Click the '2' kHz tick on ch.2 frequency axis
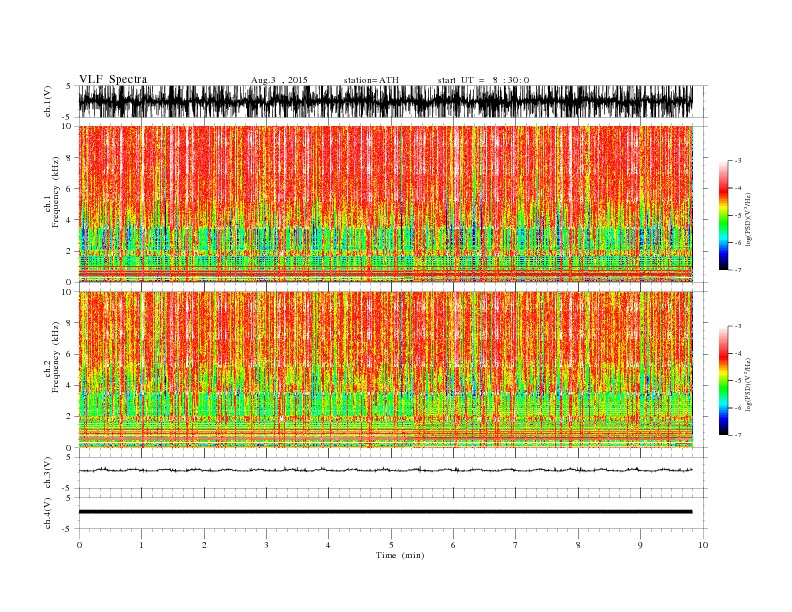 click(69, 417)
